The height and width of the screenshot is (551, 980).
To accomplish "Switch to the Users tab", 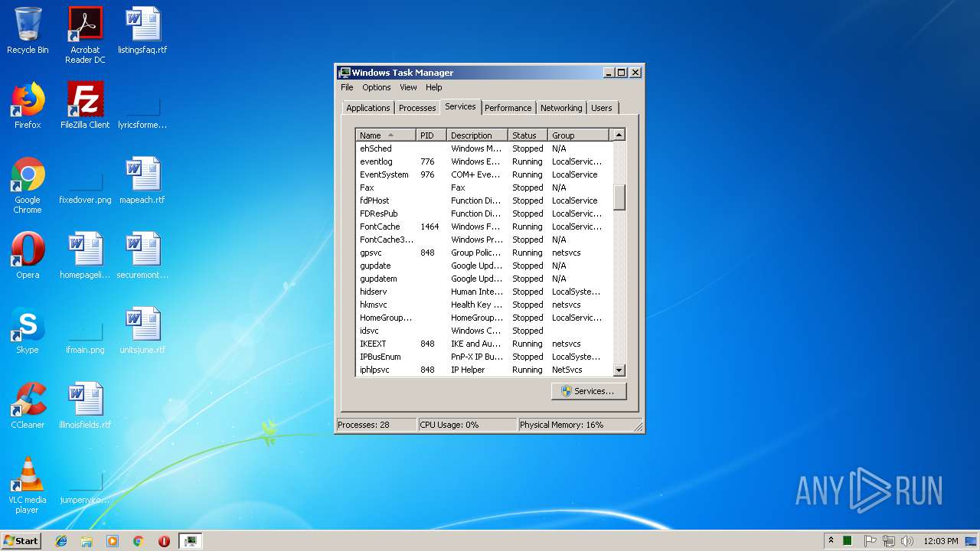I will point(602,108).
